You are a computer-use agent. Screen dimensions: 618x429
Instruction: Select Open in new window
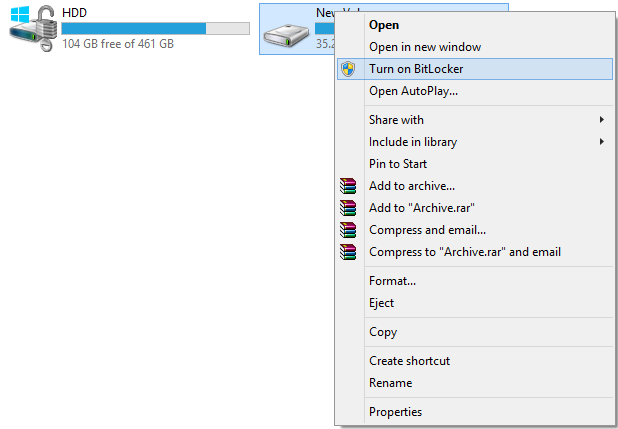click(x=475, y=47)
